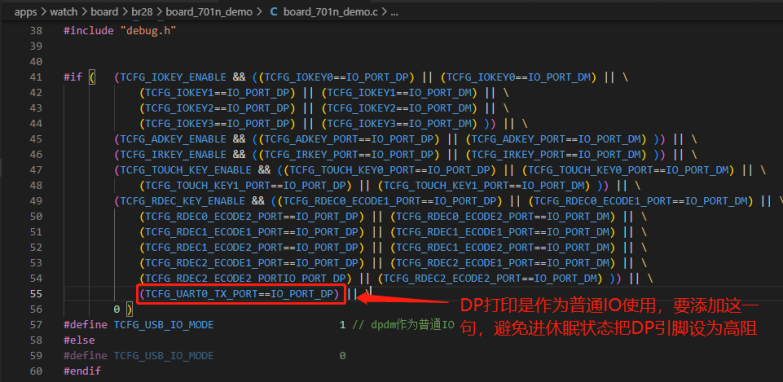Viewport: 783px width, 382px height.
Task: Click the C file icon in breadcrumb
Action: (273, 12)
